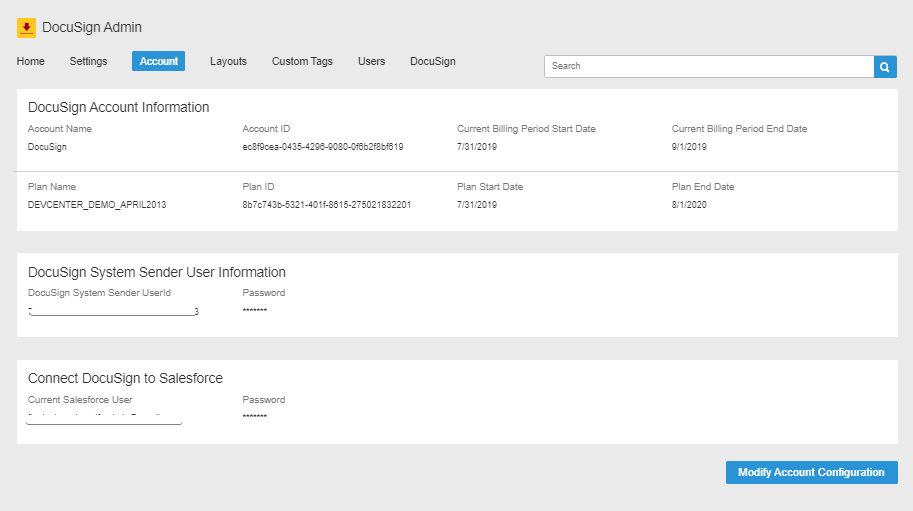Open the Settings tab

pyautogui.click(x=88, y=62)
